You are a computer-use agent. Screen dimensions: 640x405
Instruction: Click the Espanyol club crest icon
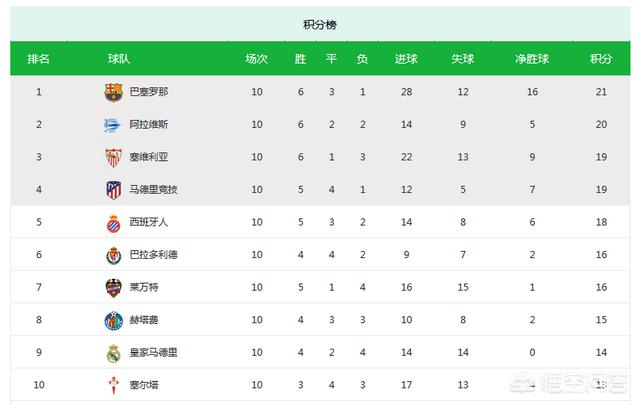pyautogui.click(x=113, y=222)
